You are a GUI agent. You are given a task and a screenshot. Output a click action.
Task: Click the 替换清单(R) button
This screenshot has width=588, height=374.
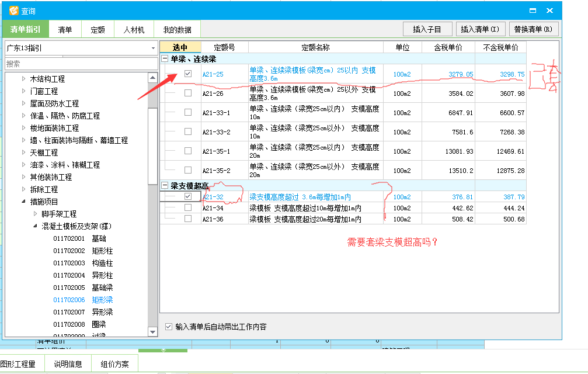533,29
